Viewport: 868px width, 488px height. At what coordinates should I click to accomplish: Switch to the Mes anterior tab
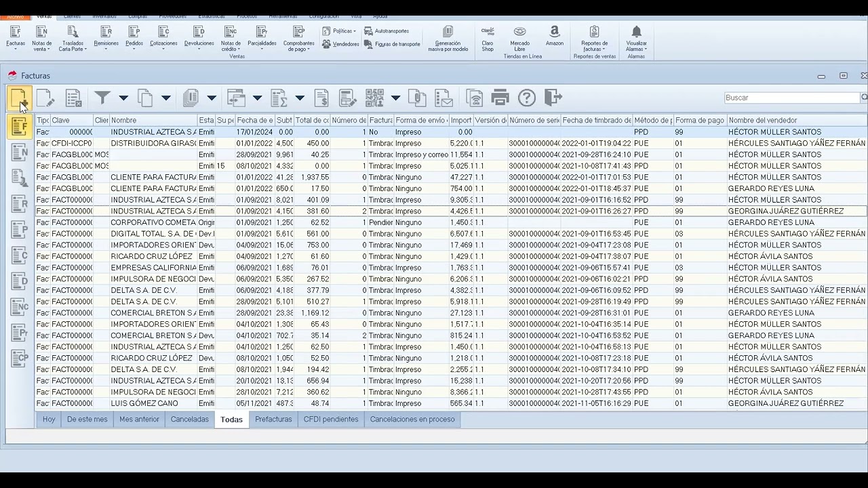coord(139,420)
